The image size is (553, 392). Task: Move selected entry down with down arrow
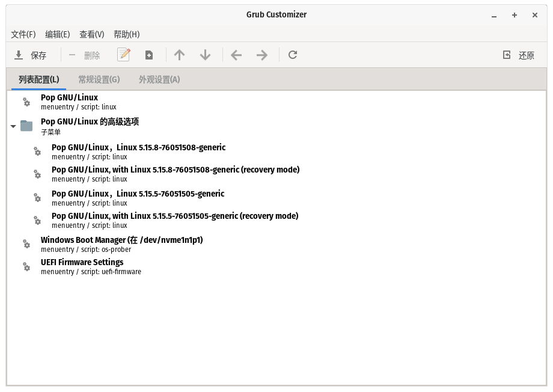(205, 55)
